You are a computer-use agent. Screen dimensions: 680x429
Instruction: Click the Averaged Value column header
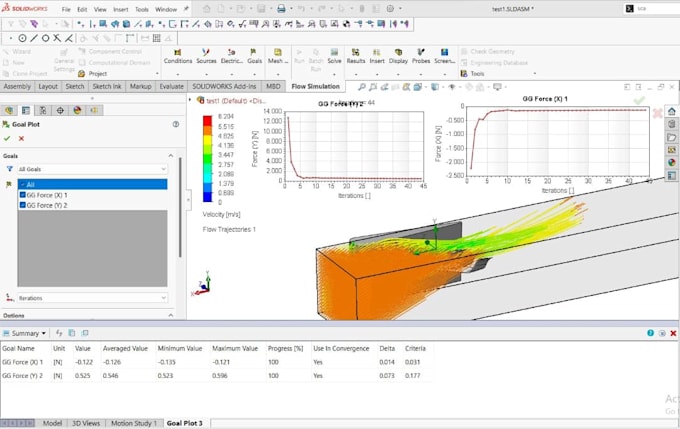[125, 348]
